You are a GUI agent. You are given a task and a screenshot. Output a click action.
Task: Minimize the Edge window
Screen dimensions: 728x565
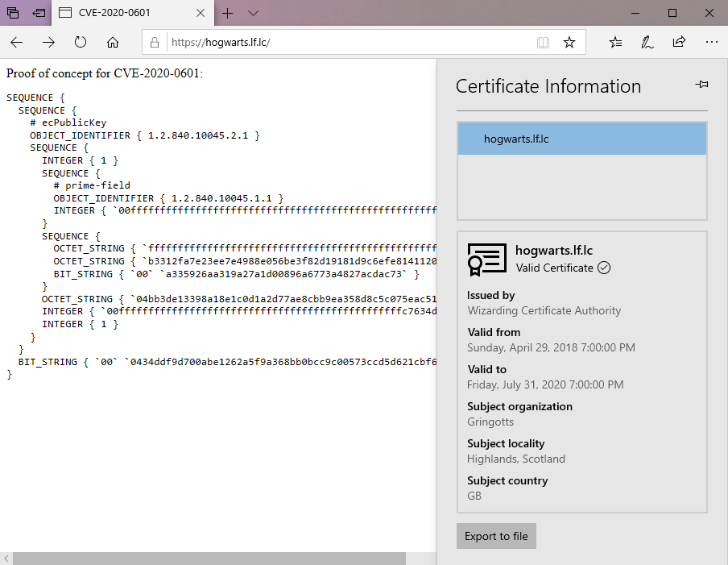(635, 13)
